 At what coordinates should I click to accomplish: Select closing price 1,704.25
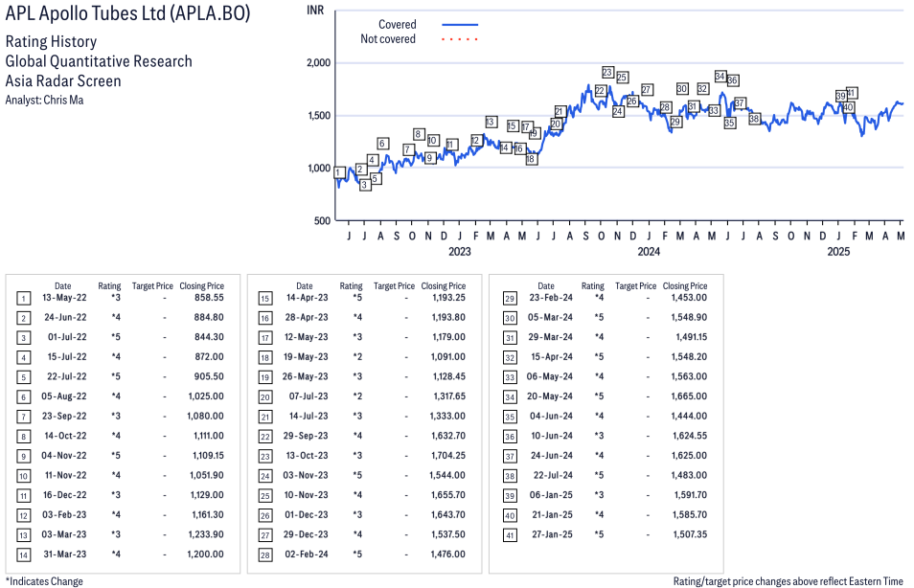pyautogui.click(x=448, y=456)
